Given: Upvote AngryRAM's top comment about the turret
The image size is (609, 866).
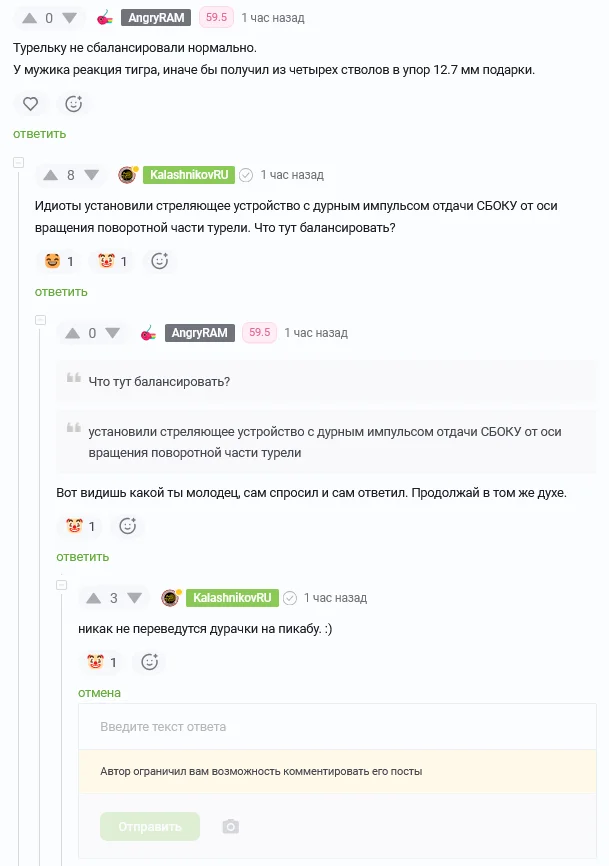Looking at the screenshot, I should [29, 18].
